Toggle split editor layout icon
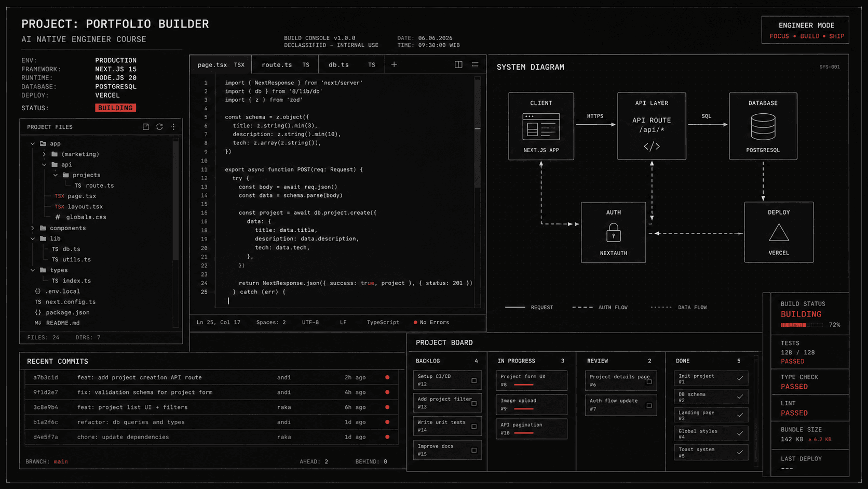This screenshot has height=489, width=868. coord(458,64)
